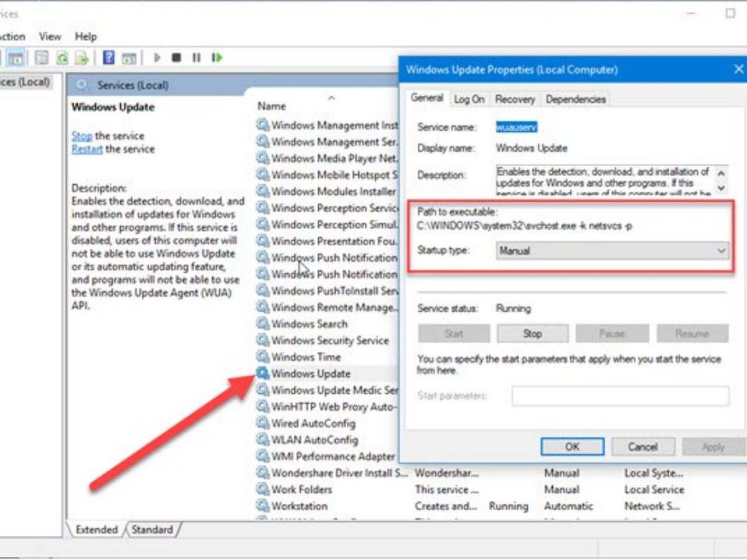Click the Running status cell for Workstation
Viewport: 747px width, 560px height.
click(509, 506)
